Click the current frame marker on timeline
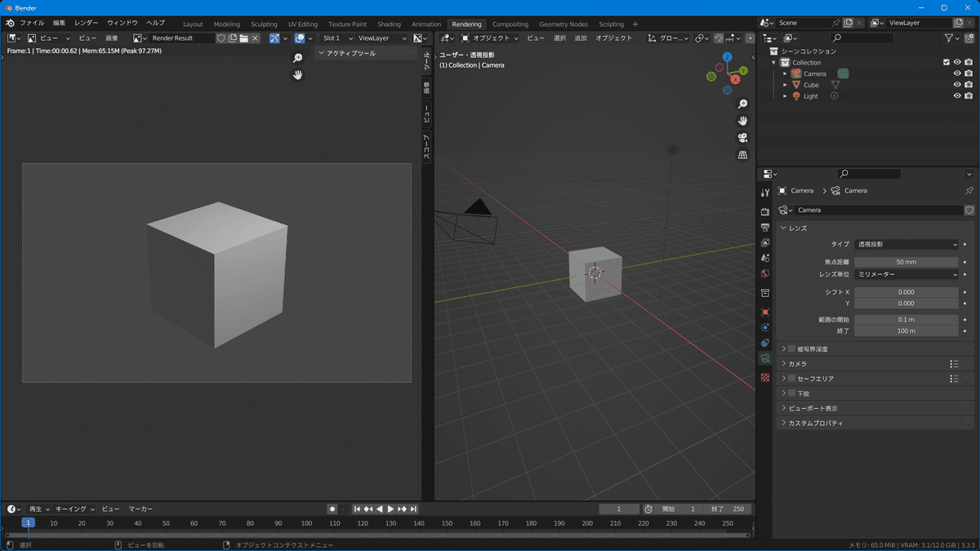The image size is (980, 551). (x=28, y=522)
